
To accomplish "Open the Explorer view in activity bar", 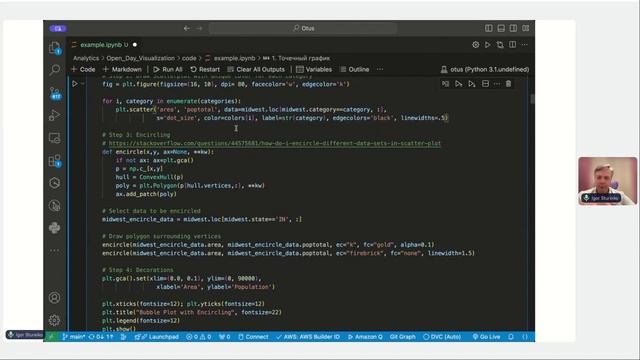I will point(55,48).
